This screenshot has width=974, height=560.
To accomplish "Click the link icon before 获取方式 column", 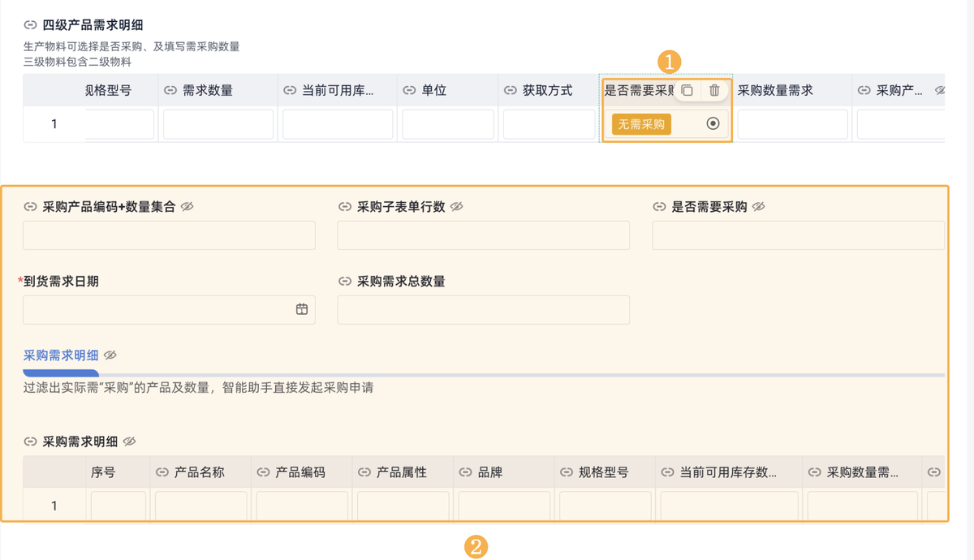I will 511,91.
